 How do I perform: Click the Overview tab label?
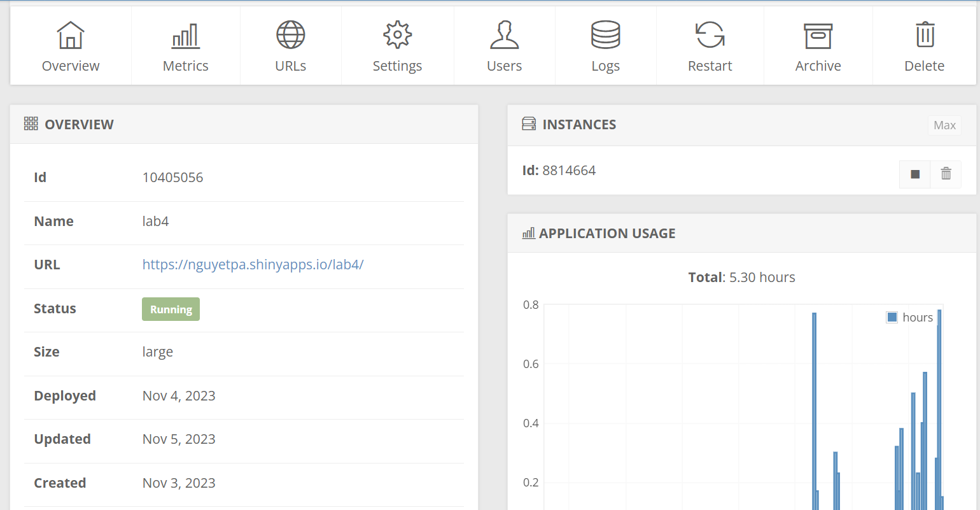click(x=71, y=66)
